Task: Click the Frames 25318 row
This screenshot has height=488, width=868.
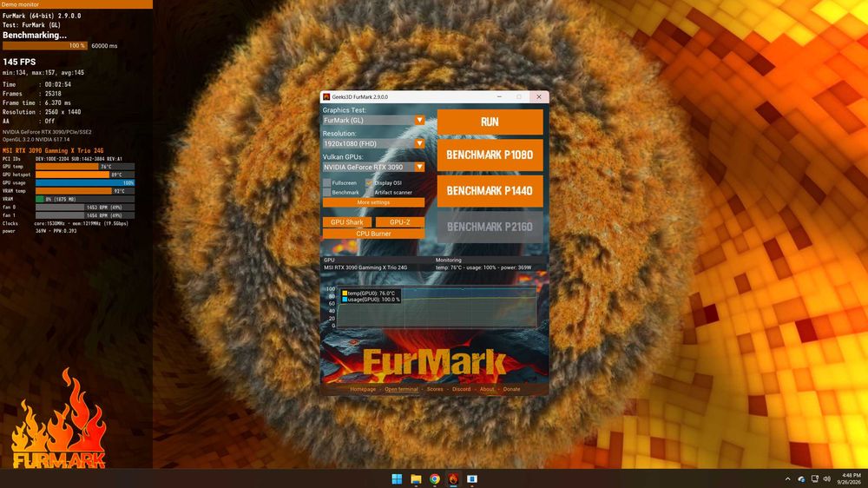Action: coord(32,94)
